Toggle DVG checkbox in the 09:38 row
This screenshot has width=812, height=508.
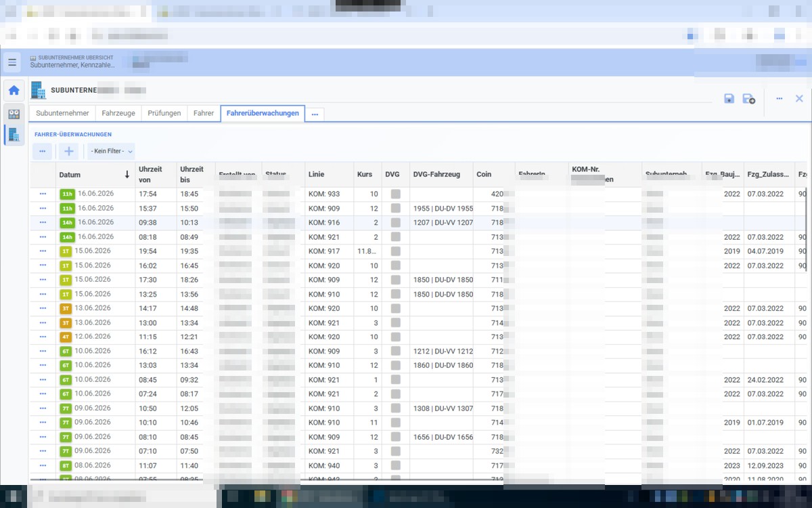click(396, 222)
